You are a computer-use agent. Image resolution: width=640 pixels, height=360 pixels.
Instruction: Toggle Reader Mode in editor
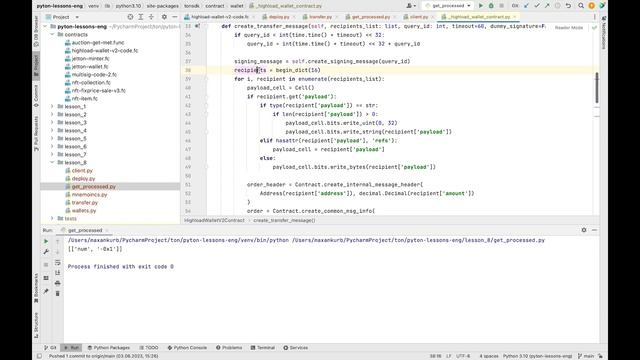coord(569,27)
